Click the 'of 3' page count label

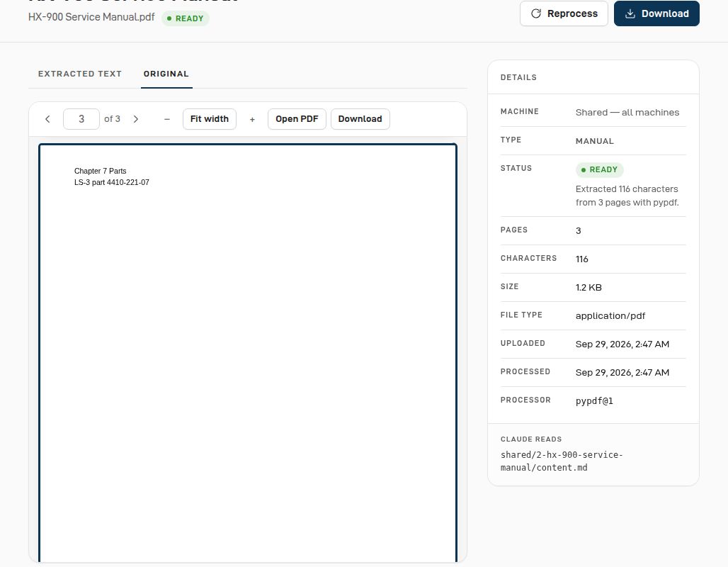pyautogui.click(x=113, y=119)
